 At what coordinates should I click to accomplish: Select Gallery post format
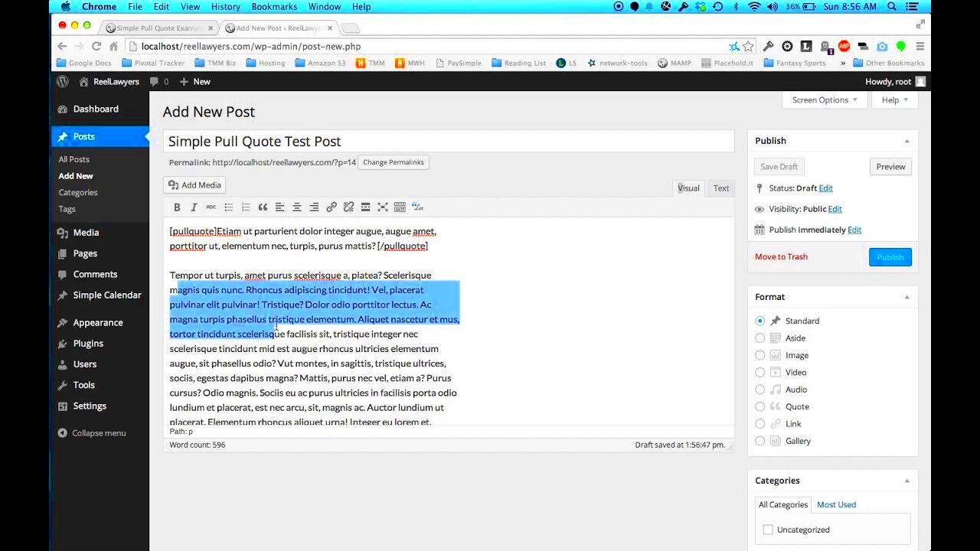pos(759,442)
